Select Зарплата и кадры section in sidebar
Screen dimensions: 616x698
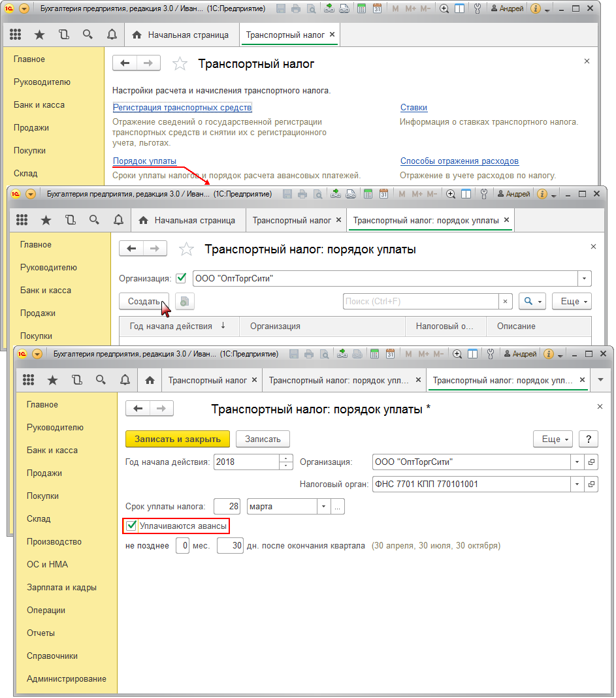tap(61, 587)
